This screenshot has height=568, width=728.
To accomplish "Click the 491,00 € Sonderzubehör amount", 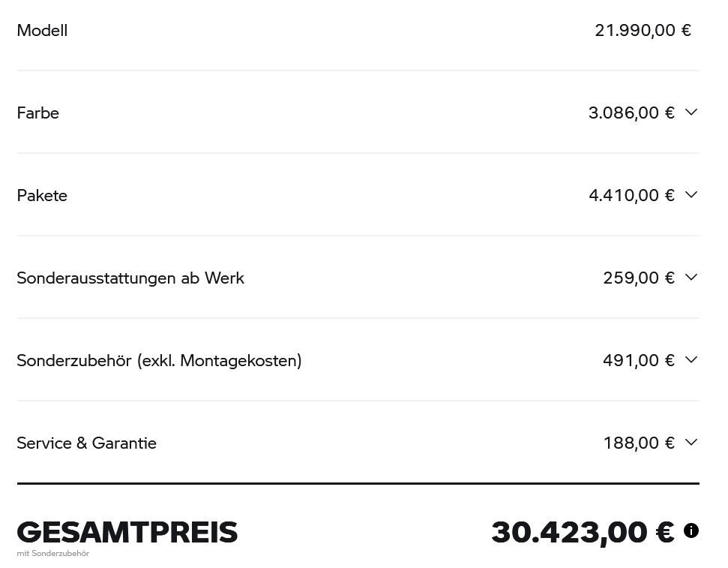I will point(639,361).
